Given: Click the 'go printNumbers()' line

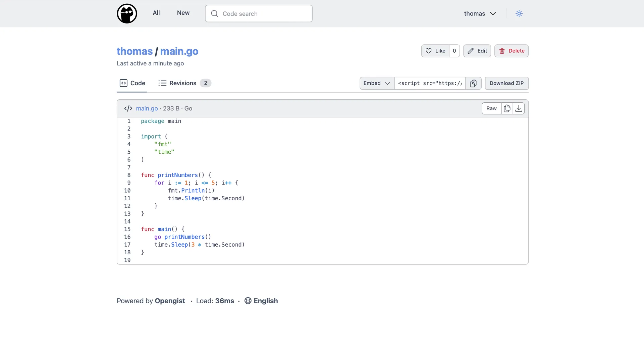Looking at the screenshot, I should pos(183,237).
